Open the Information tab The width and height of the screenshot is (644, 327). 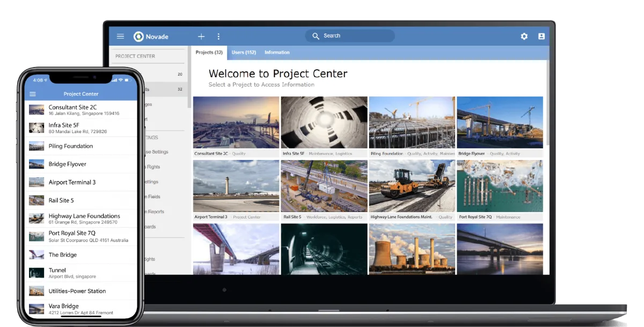coord(277,53)
